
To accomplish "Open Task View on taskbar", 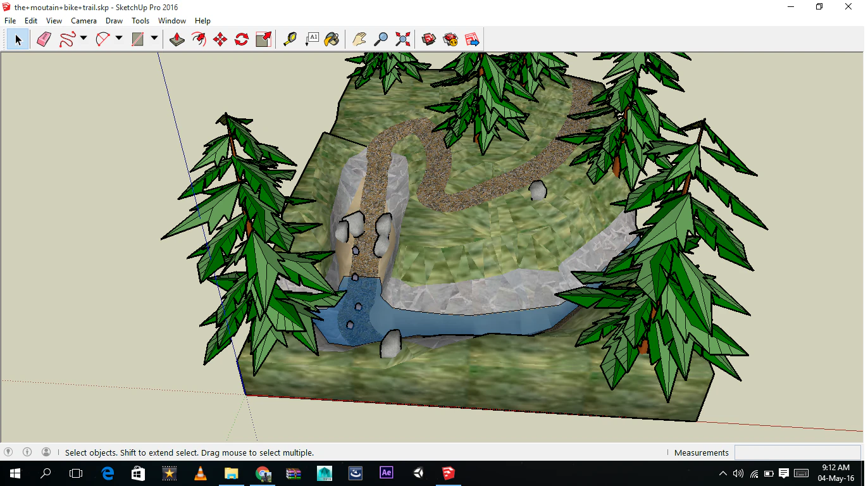I will click(76, 473).
